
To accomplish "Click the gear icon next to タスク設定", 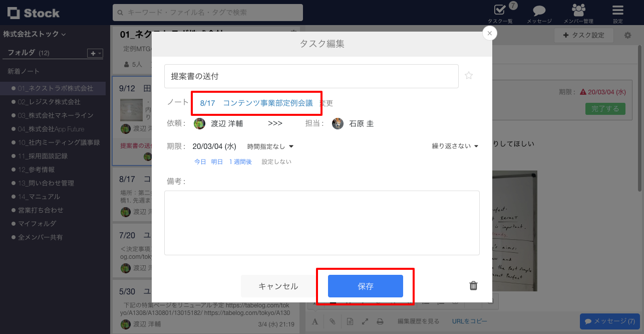I will (627, 35).
